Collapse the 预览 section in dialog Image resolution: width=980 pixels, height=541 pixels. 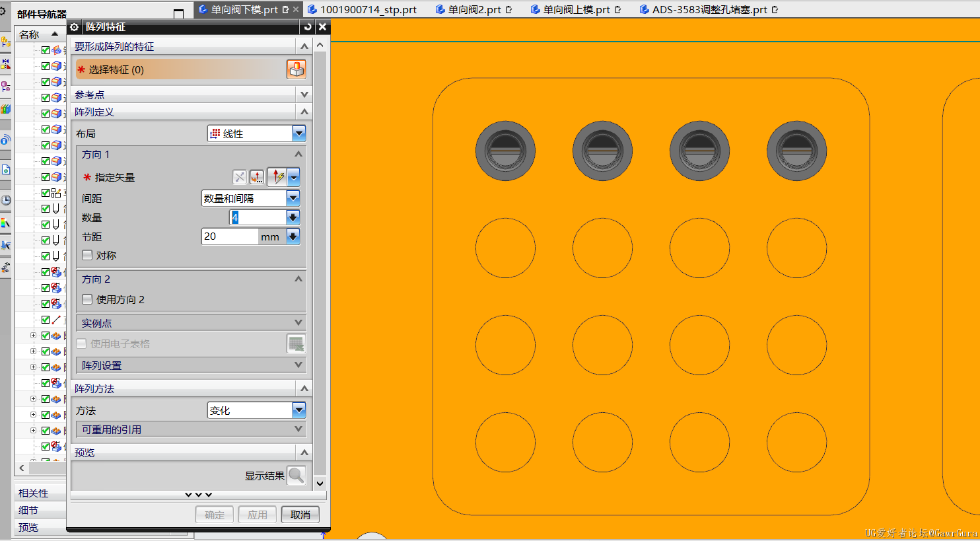tap(304, 452)
